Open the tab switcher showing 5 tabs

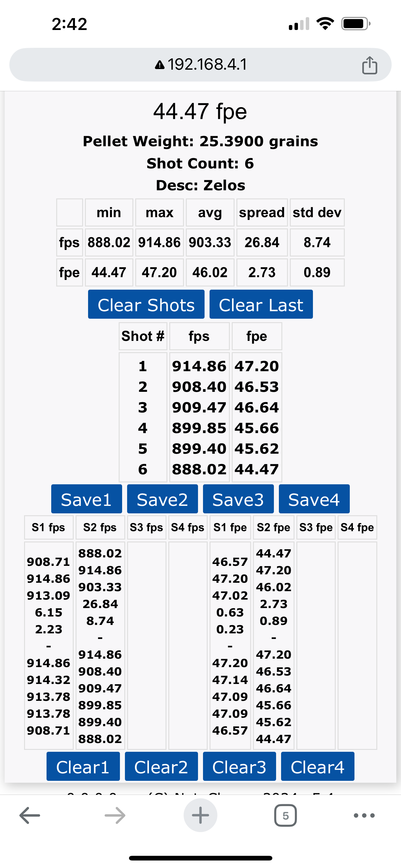click(285, 816)
